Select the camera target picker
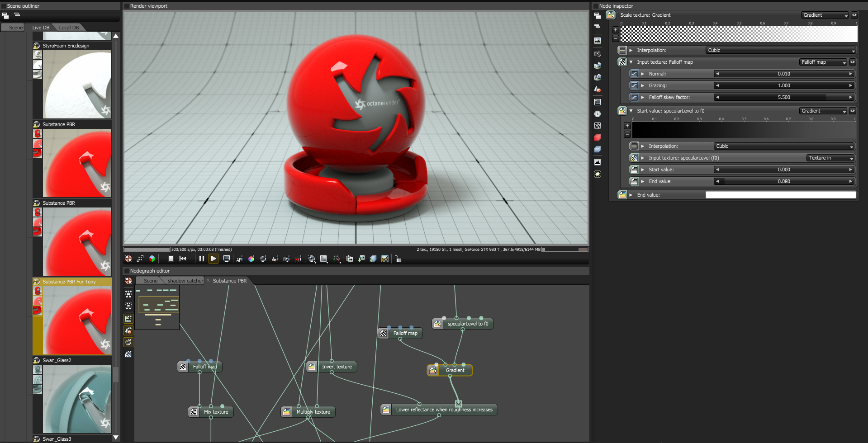The height and width of the screenshot is (443, 868). pyautogui.click(x=286, y=259)
